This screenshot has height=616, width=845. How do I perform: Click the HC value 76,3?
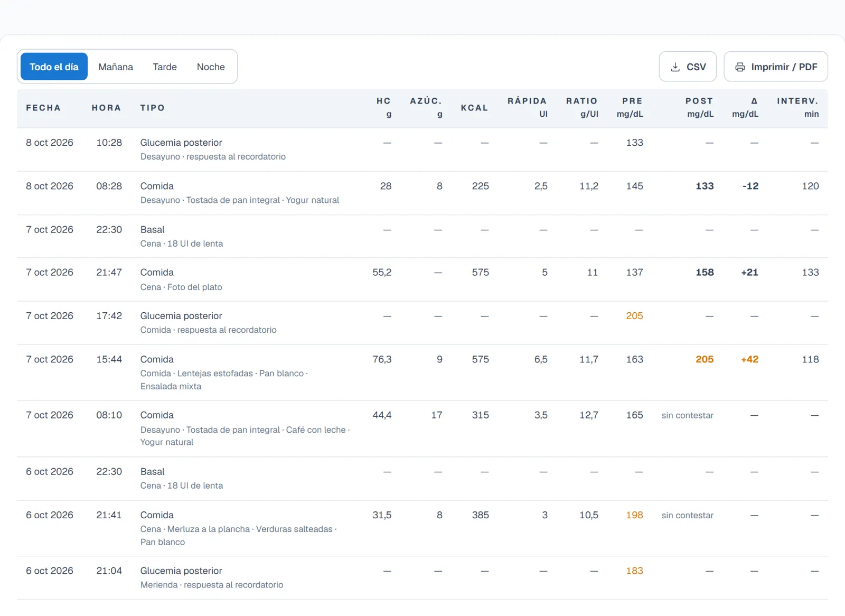pyautogui.click(x=382, y=359)
